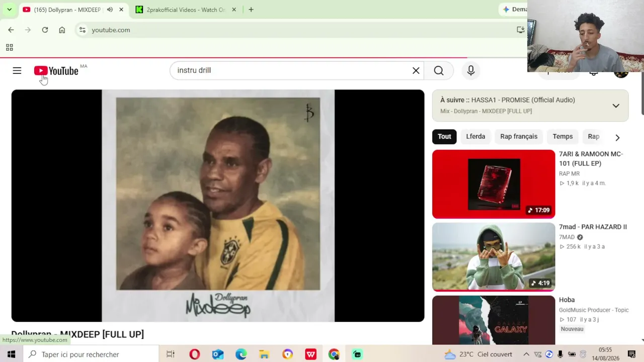Viewport: 644px width, 362px height.
Task: Start voice search with the microphone
Action: pos(471,71)
